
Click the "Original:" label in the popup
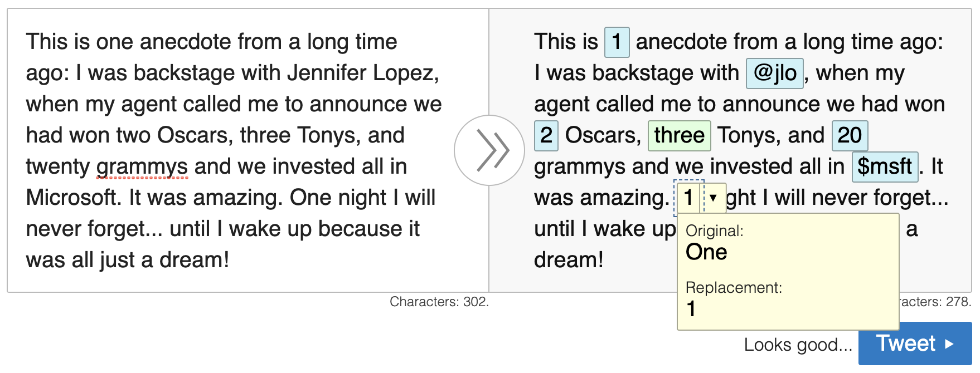[714, 231]
